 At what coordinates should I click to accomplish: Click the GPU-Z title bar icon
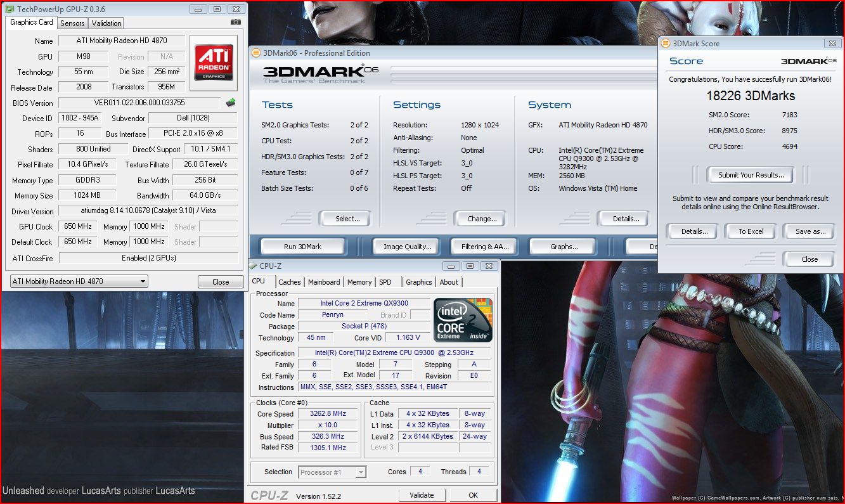[9, 9]
